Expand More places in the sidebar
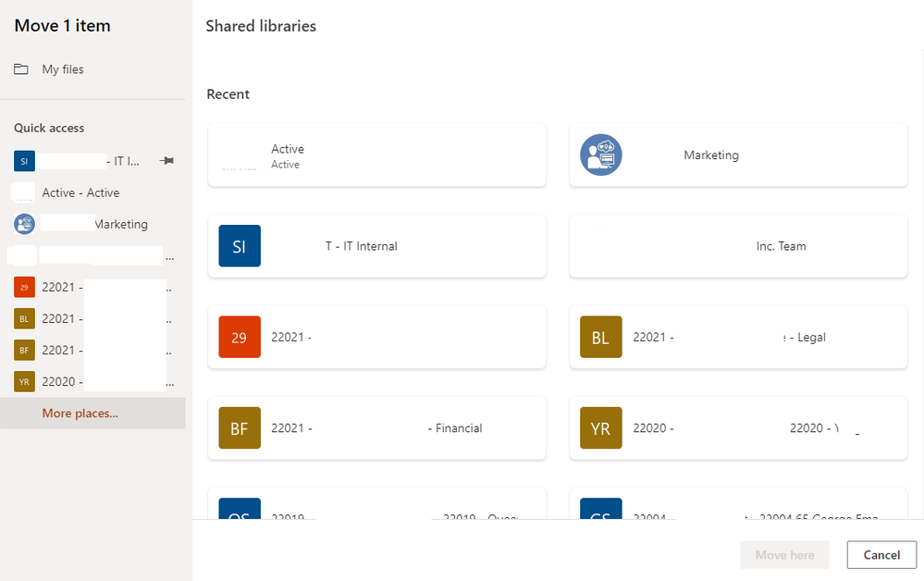This screenshot has width=924, height=581. tap(80, 414)
